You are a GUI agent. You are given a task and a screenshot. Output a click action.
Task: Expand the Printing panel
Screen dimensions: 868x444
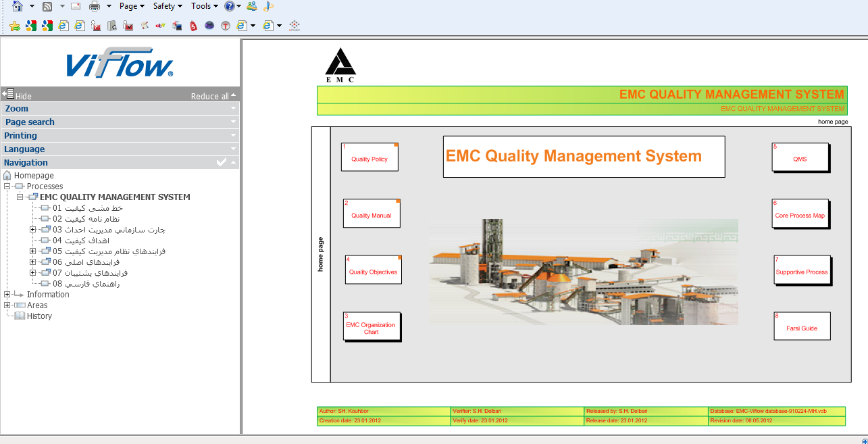pyautogui.click(x=120, y=135)
